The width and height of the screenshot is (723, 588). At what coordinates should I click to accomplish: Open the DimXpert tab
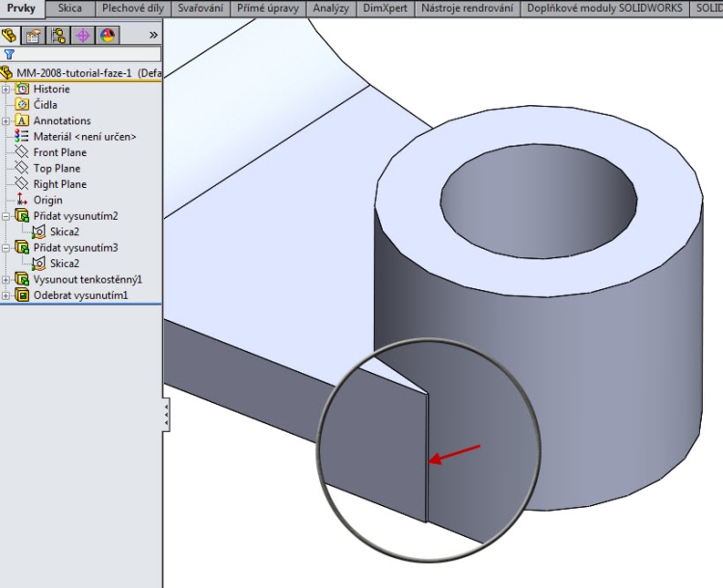386,9
